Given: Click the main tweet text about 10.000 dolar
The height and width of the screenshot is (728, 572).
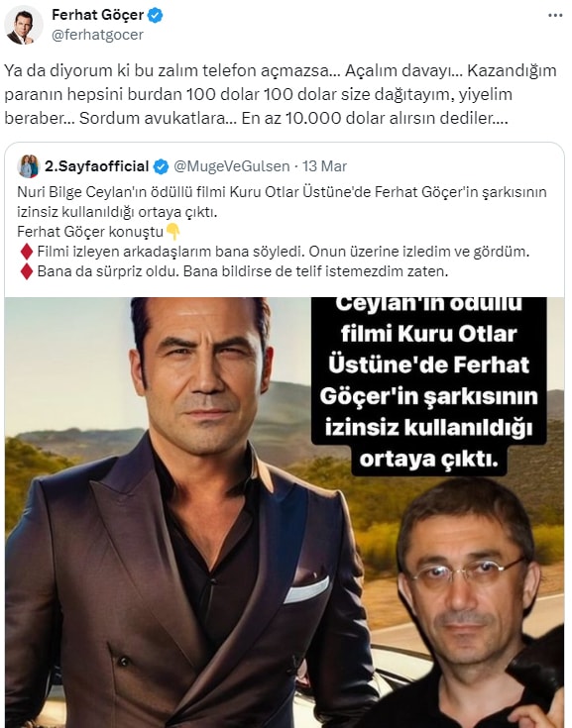Looking at the screenshot, I should [281, 94].
